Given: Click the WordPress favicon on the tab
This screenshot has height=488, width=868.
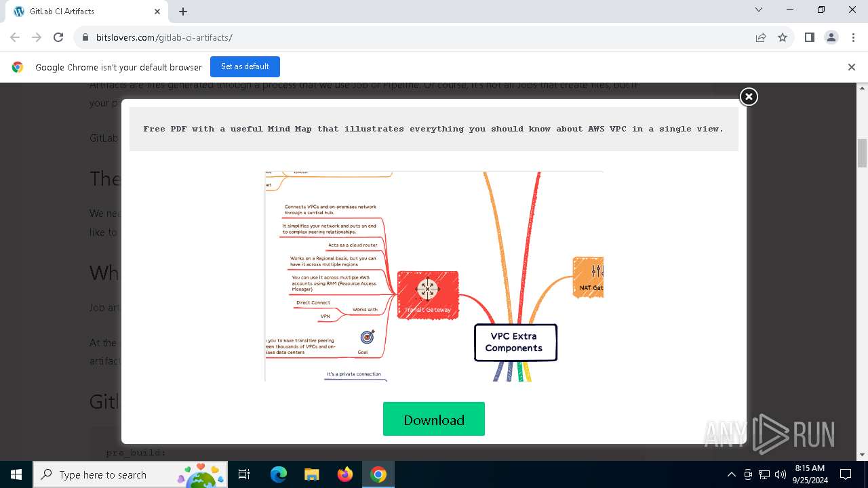Looking at the screenshot, I should coord(19,12).
